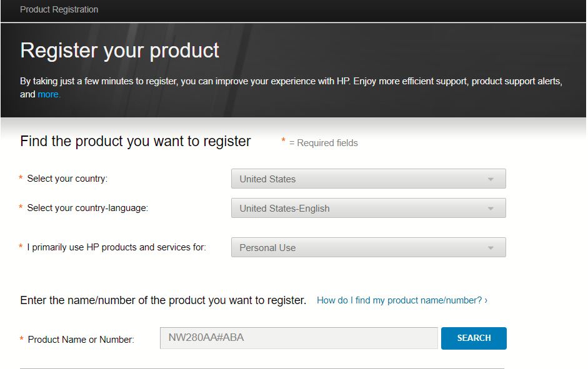Click the Personal Use dropdown arrow icon
The width and height of the screenshot is (588, 369).
click(x=491, y=248)
